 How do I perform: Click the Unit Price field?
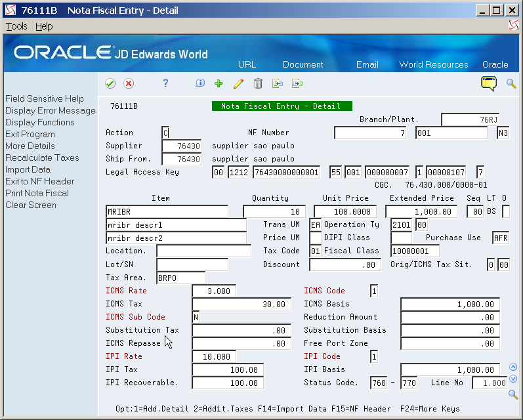click(x=345, y=212)
